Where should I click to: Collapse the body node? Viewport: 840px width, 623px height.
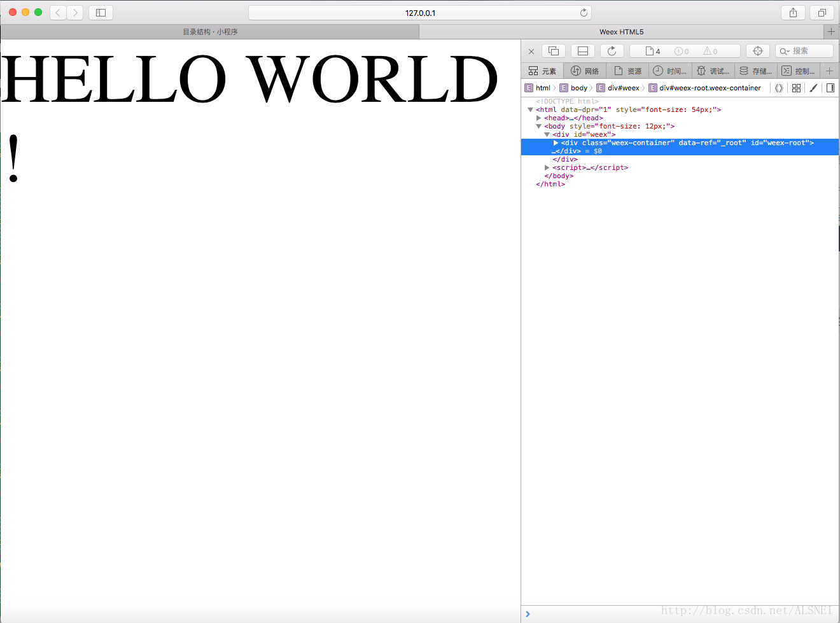[x=539, y=126]
